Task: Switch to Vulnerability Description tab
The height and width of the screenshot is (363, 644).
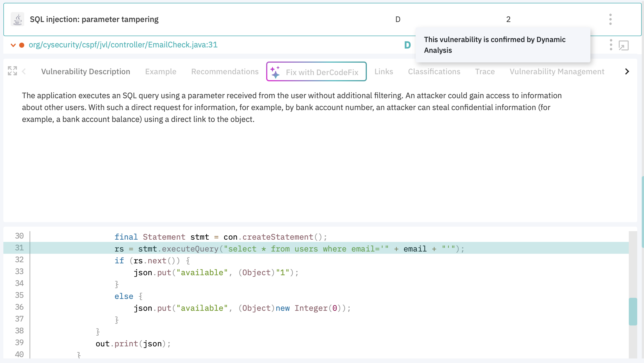Action: pyautogui.click(x=86, y=71)
